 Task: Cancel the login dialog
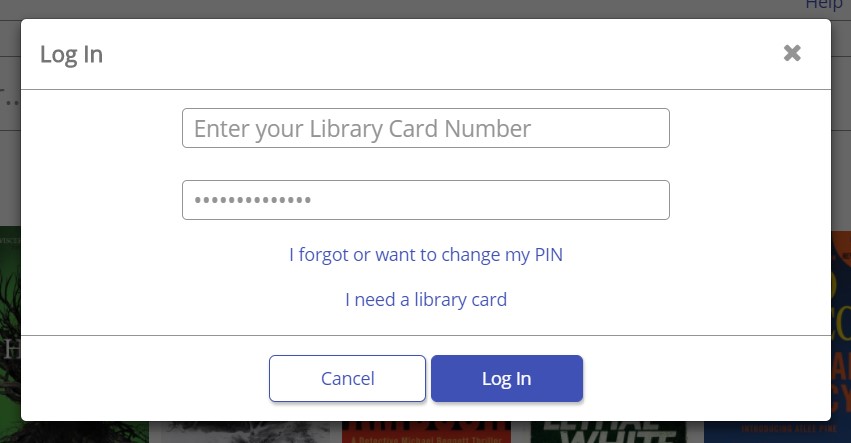tap(347, 378)
